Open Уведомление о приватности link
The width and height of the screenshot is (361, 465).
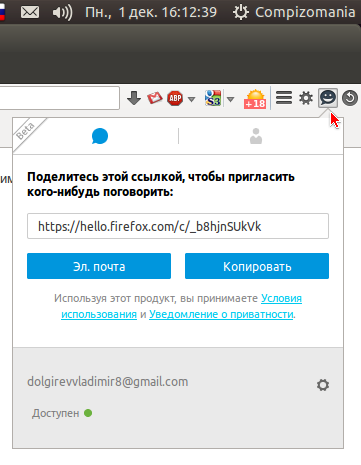(221, 314)
